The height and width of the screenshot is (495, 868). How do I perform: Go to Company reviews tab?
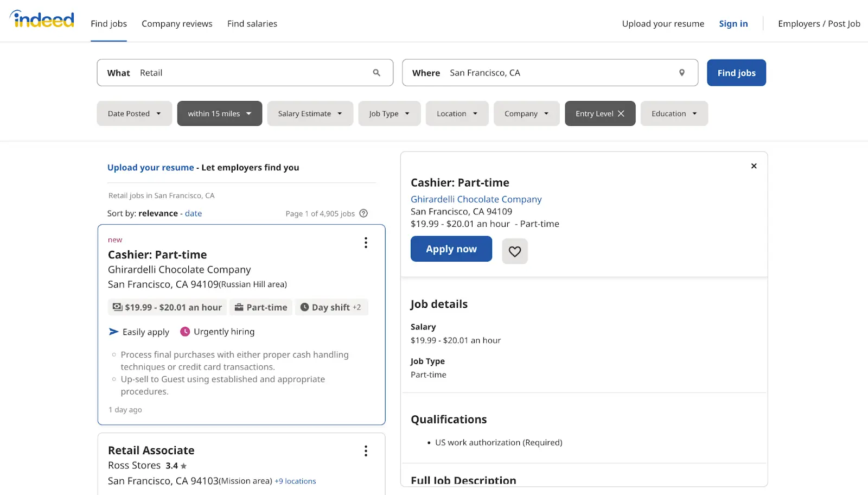(177, 24)
